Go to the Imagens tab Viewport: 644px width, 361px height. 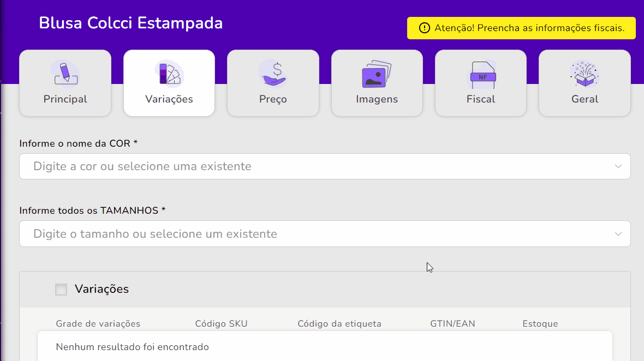(x=377, y=83)
